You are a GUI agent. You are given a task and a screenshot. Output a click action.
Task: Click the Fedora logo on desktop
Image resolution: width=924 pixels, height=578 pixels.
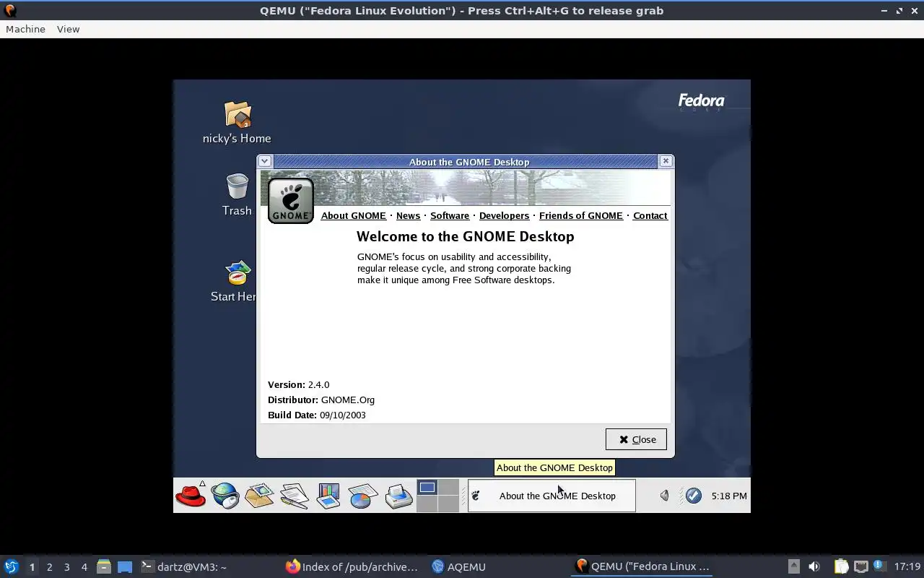701,101
